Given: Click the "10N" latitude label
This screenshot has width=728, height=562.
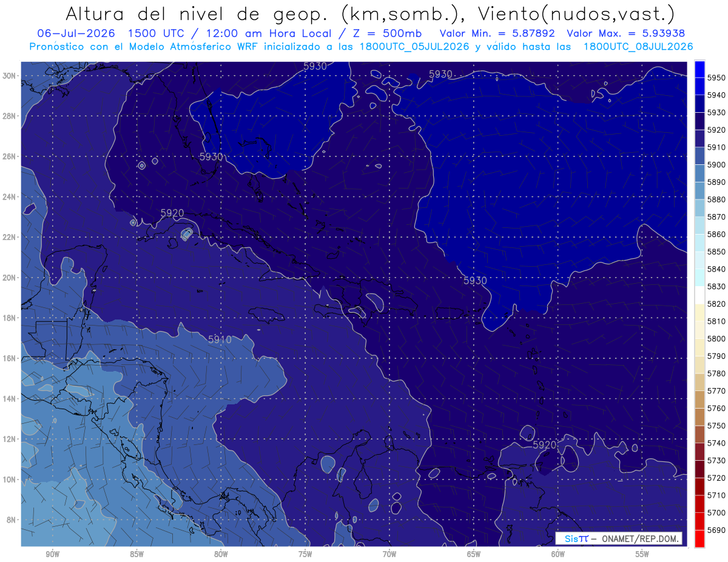Looking at the screenshot, I should click(10, 479).
